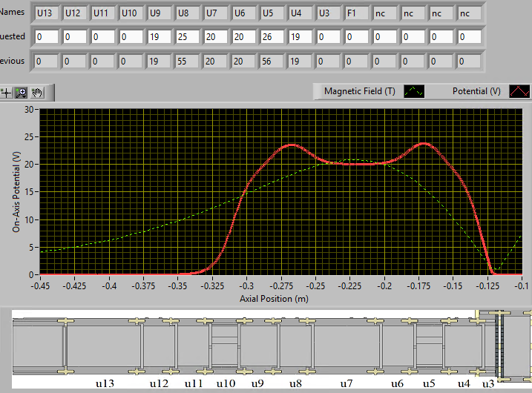Screen dimensions: 532x393
Task: Edit requested voltage 26 for U5
Action: coord(272,36)
